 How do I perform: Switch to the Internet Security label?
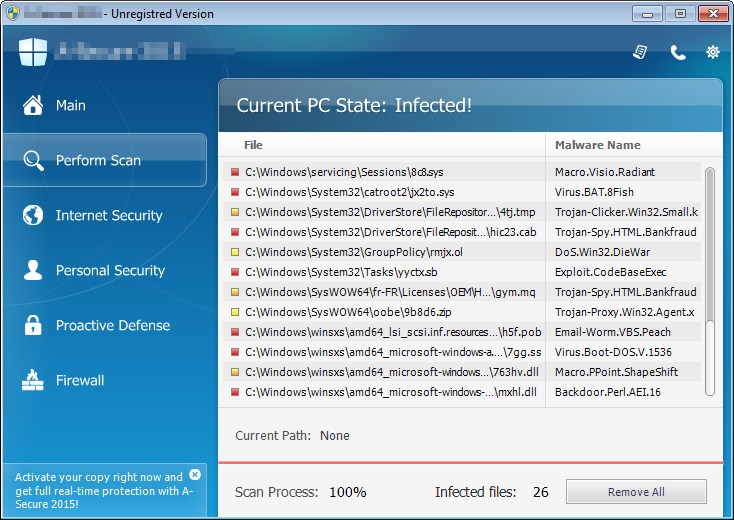click(x=109, y=215)
